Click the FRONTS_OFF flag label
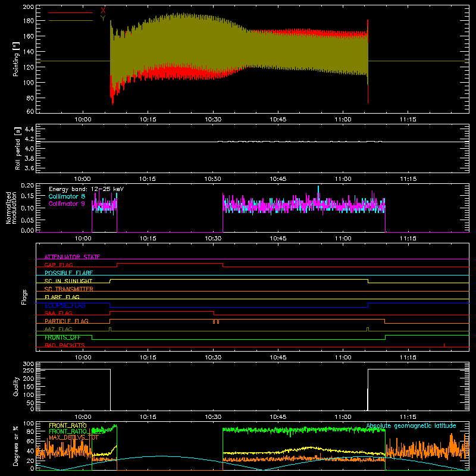The image size is (476, 476). coord(62,337)
